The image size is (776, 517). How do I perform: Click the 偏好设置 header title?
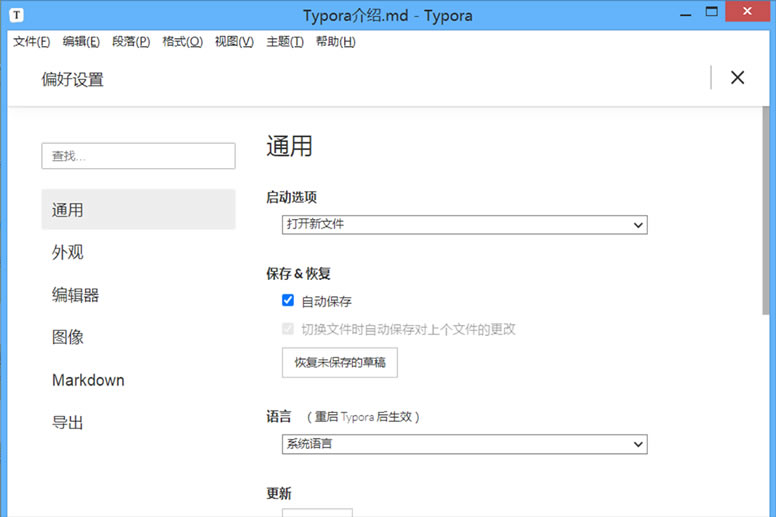click(x=72, y=79)
